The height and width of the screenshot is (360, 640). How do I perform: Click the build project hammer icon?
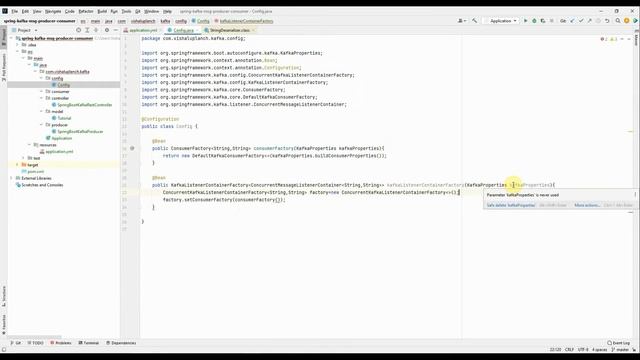coord(474,21)
